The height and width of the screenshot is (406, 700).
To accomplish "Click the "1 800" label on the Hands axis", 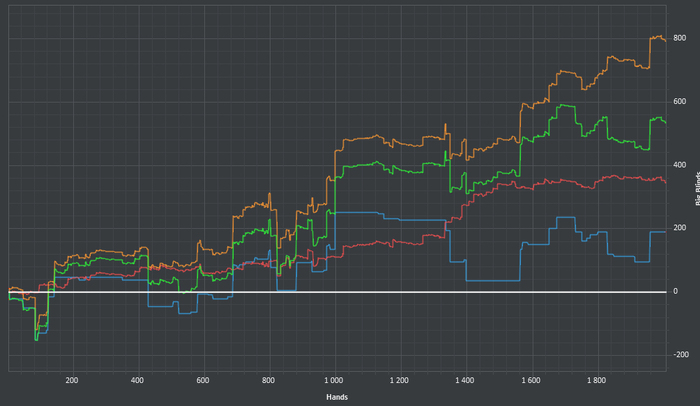I will click(596, 381).
